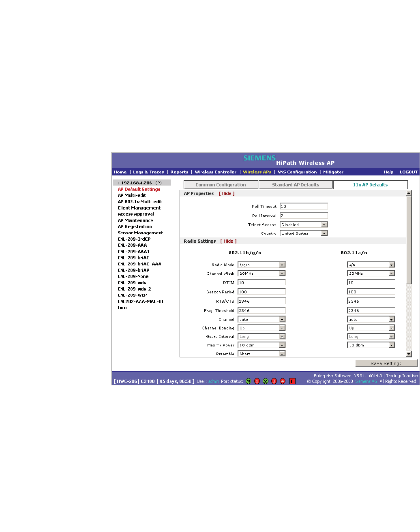Open Wireless Controller menu
Image resolution: width=420 pixels, height=532 pixels.
point(216,172)
